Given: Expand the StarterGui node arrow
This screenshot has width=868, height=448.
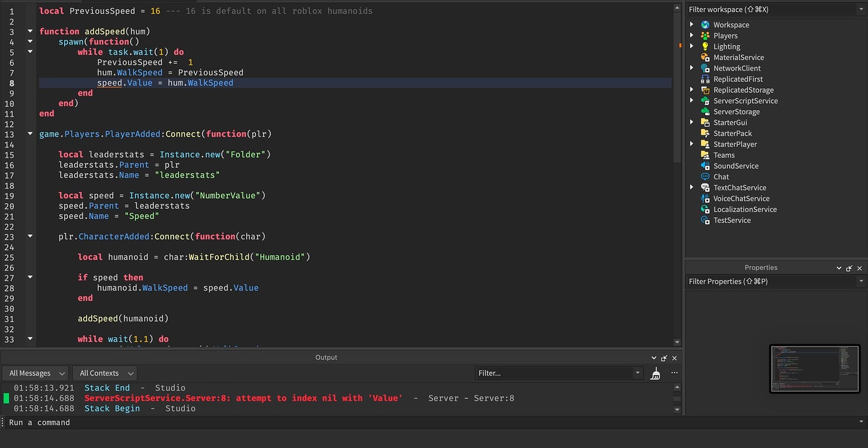Looking at the screenshot, I should click(x=692, y=123).
